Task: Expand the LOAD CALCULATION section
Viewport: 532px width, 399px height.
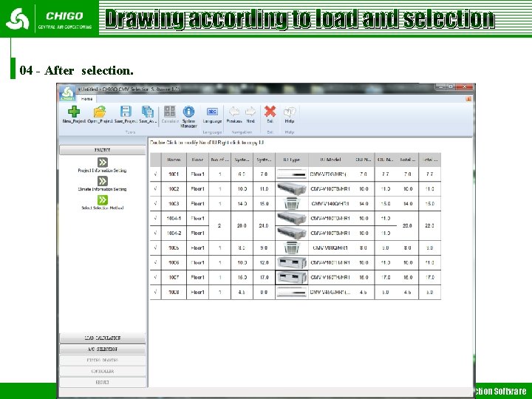Action: (x=103, y=338)
